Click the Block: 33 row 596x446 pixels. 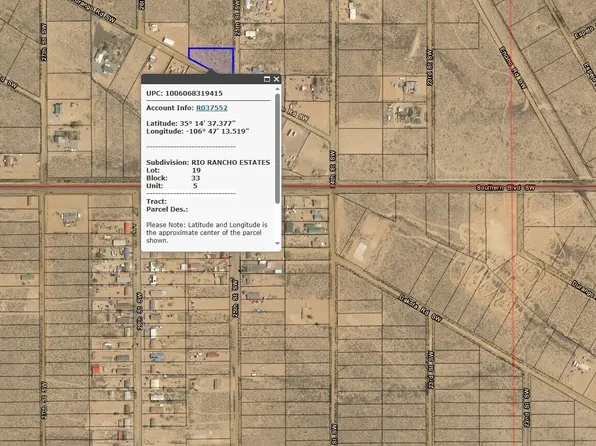[173, 178]
